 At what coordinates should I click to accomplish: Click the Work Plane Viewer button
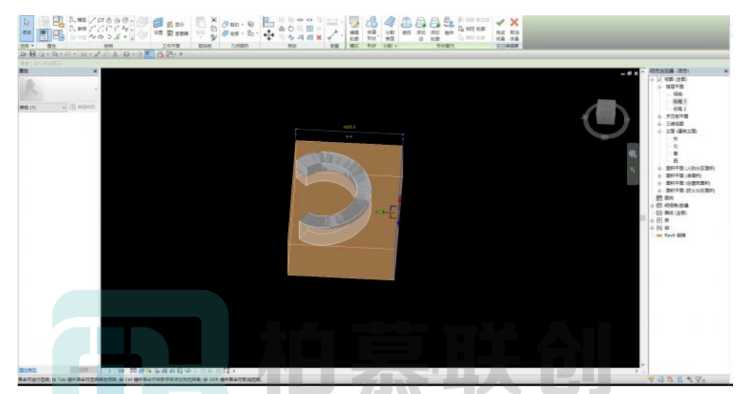point(177,33)
